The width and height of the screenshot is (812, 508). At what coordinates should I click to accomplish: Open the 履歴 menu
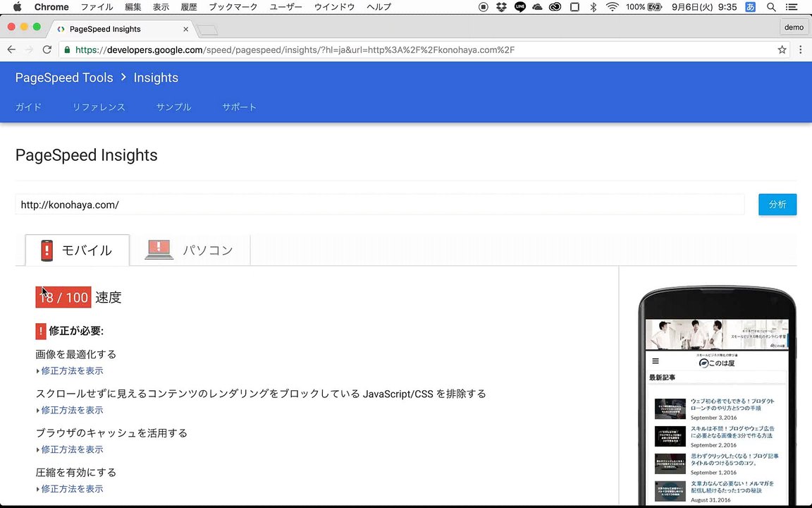pyautogui.click(x=189, y=7)
